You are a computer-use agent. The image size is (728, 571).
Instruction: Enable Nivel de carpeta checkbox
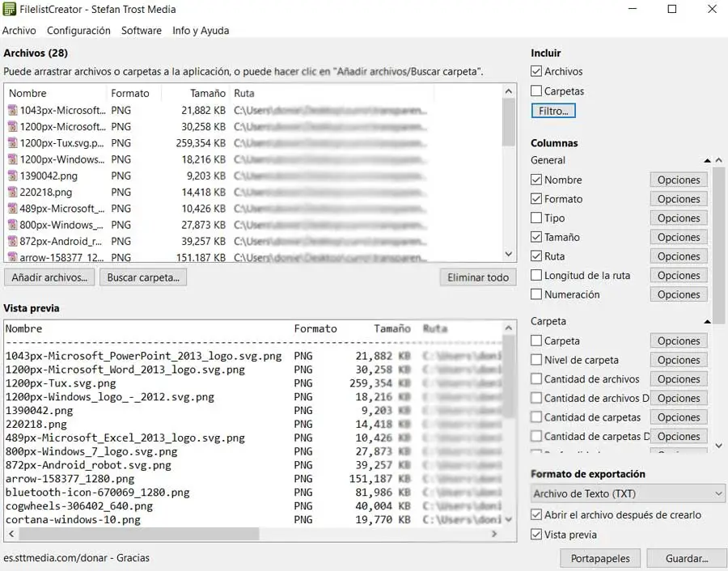click(536, 360)
